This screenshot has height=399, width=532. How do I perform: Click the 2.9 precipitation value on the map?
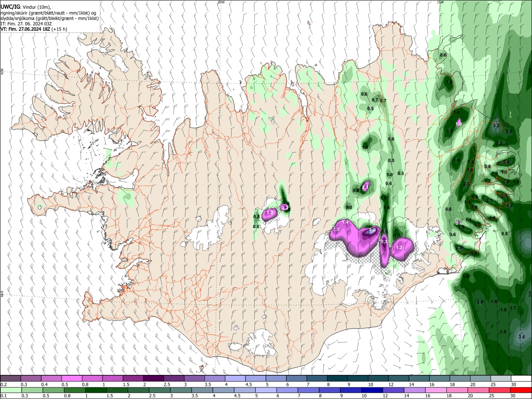click(x=459, y=247)
